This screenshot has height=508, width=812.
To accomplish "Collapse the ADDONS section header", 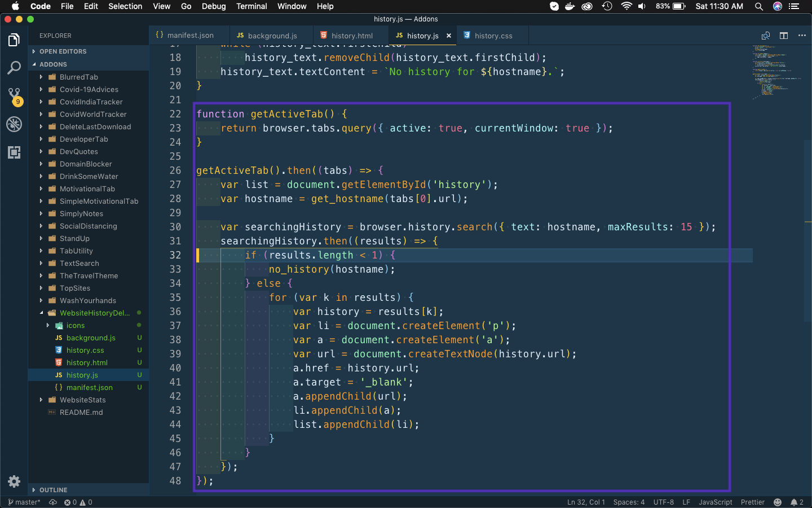I will point(89,64).
